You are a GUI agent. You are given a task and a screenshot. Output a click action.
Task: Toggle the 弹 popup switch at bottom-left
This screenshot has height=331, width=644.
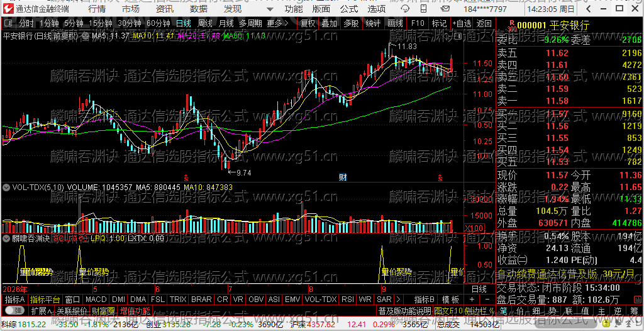tap(14, 310)
